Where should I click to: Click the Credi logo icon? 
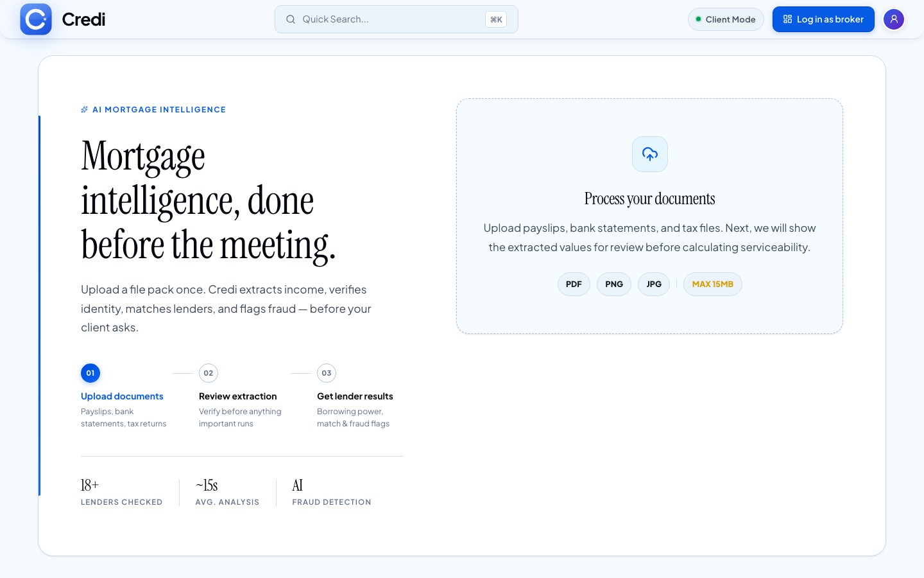coord(36,19)
